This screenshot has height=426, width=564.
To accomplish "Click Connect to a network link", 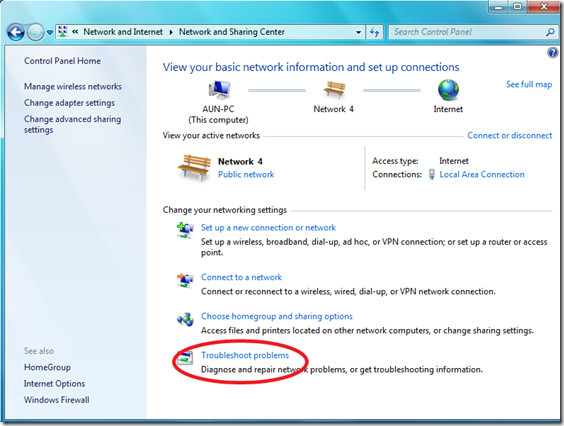I will point(241,277).
